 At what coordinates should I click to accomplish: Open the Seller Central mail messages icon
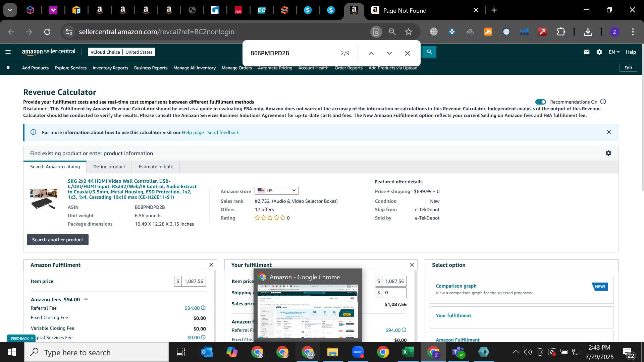586,52
